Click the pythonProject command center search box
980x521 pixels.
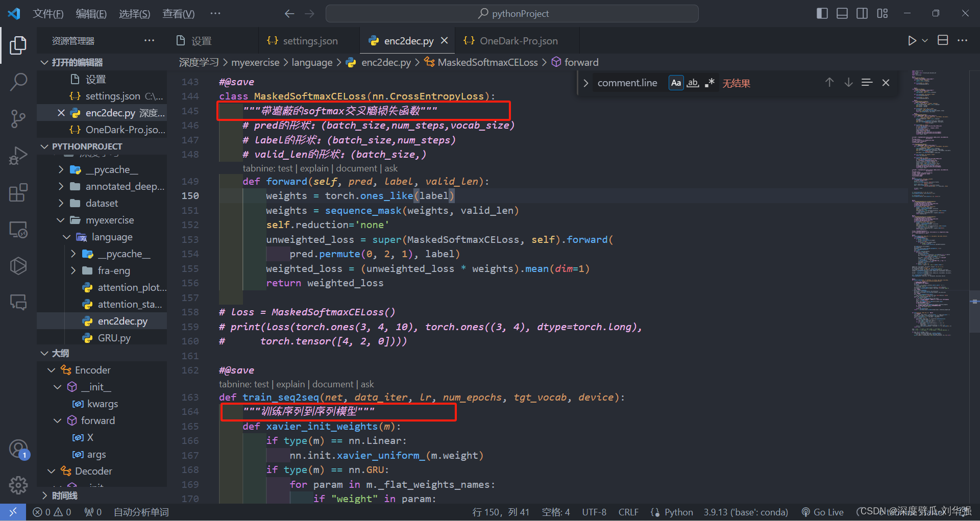(x=512, y=13)
